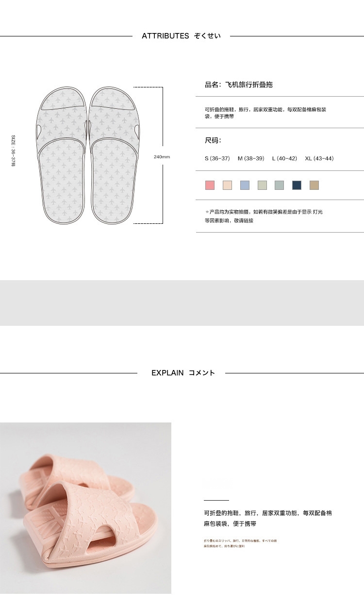Select the pink color swatch
The width and height of the screenshot is (364, 606).
210,185
